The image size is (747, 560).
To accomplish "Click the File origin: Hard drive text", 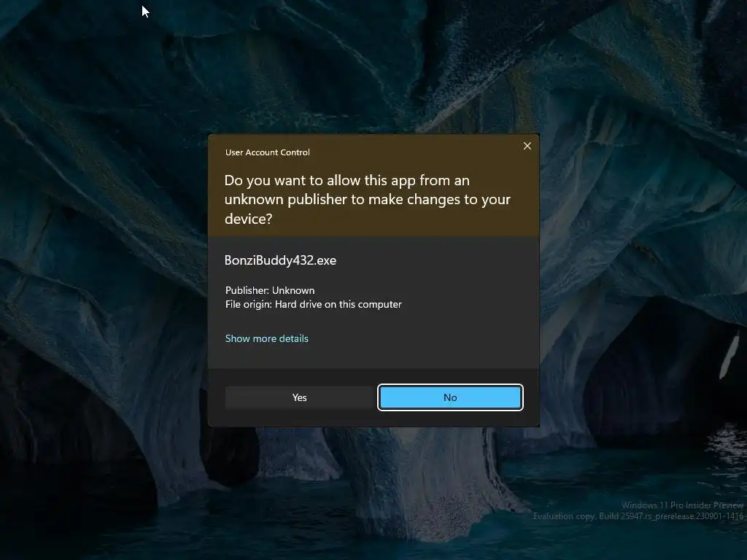I will point(314,304).
